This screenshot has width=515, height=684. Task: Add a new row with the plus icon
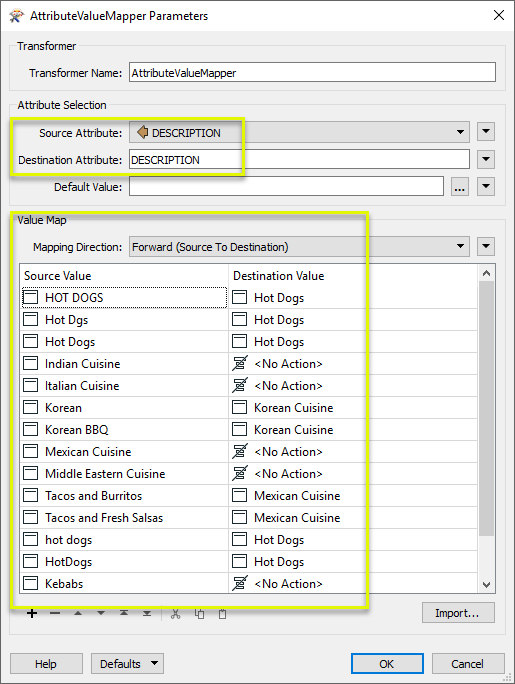32,614
